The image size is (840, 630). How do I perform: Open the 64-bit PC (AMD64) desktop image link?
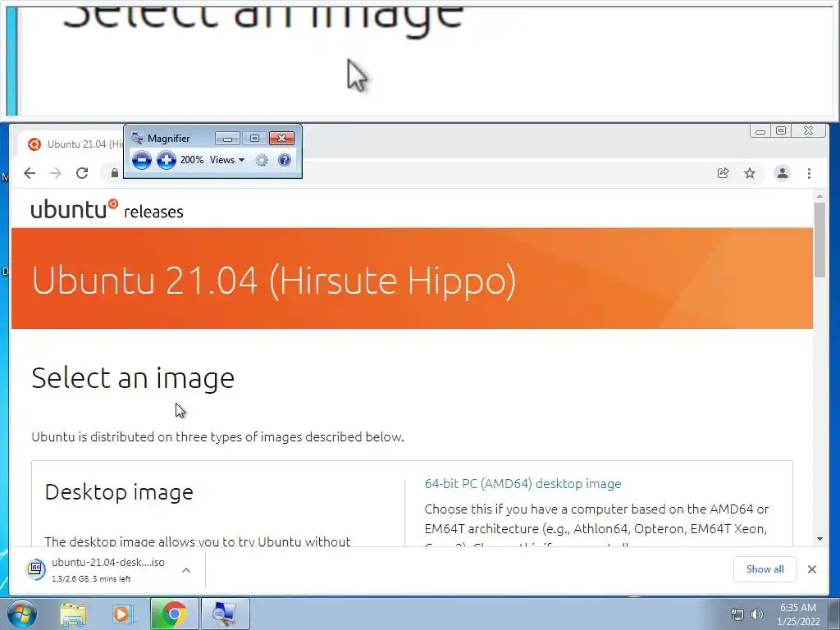point(523,483)
